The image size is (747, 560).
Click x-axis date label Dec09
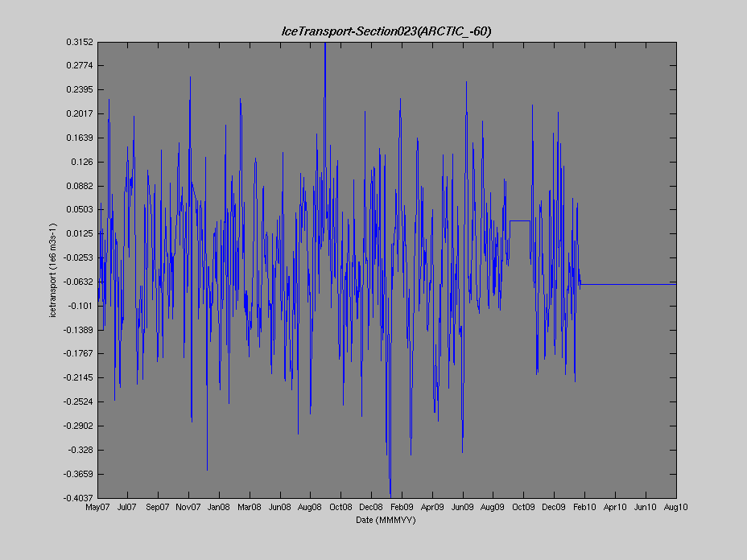(x=554, y=507)
